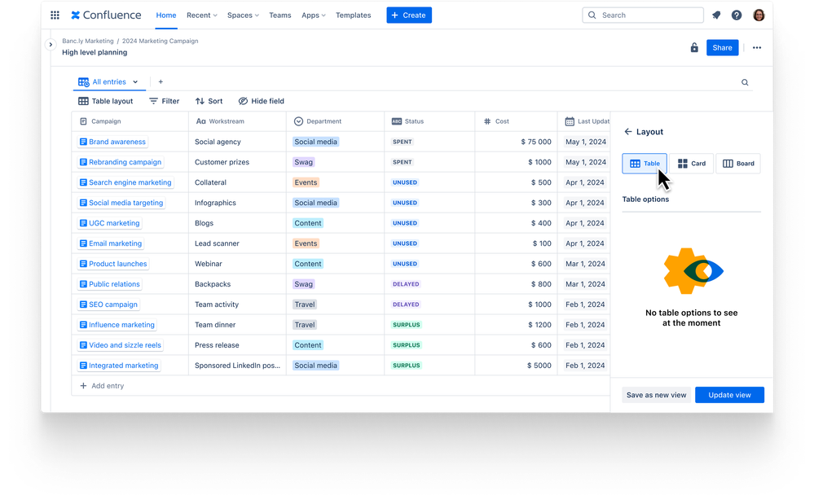Screen dimensions: 814x504
Task: Click the search magnifier above the table
Action: pyautogui.click(x=744, y=81)
